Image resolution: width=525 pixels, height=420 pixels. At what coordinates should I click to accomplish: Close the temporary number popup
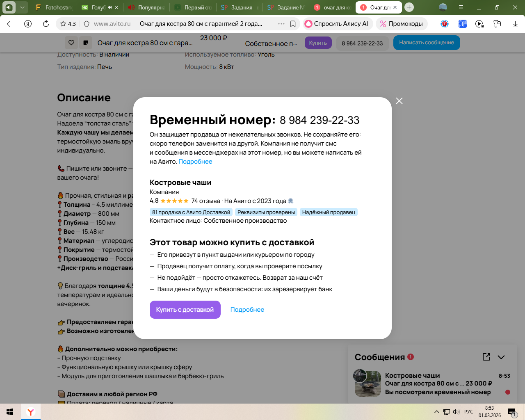tap(399, 101)
